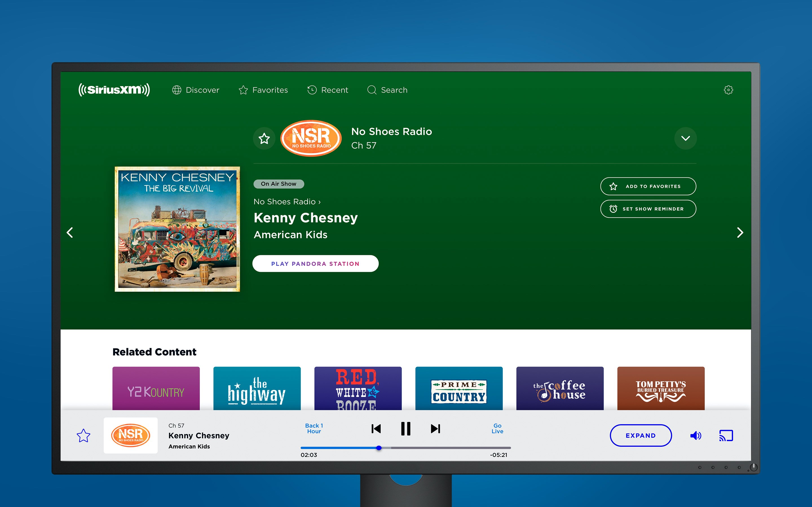Open the Recent menu item
This screenshot has width=812, height=507.
pyautogui.click(x=328, y=90)
